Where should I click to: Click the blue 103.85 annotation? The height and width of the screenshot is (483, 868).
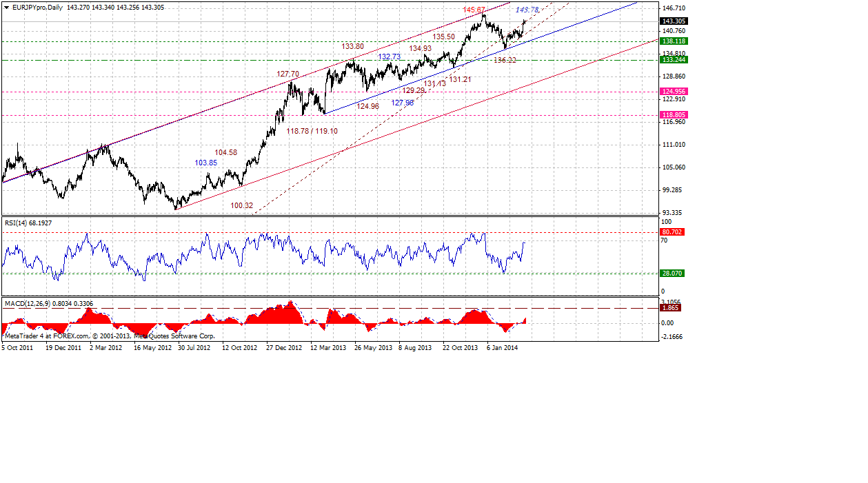click(x=206, y=163)
